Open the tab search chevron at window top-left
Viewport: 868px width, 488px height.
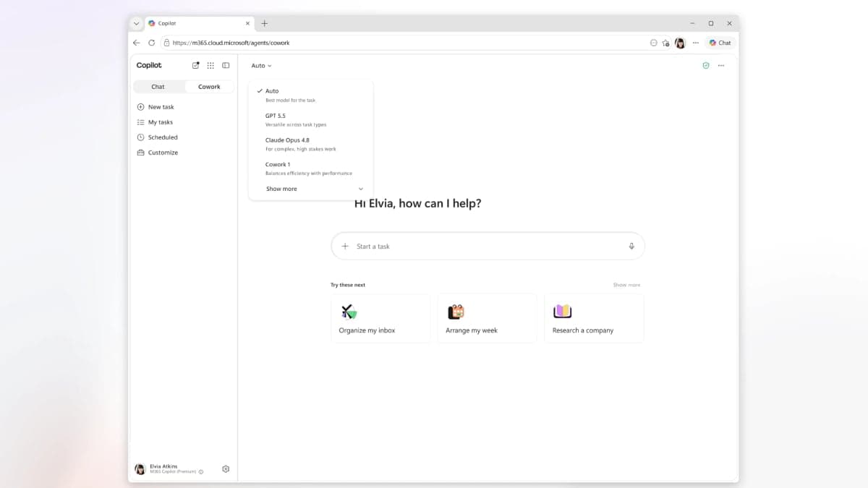tap(136, 23)
